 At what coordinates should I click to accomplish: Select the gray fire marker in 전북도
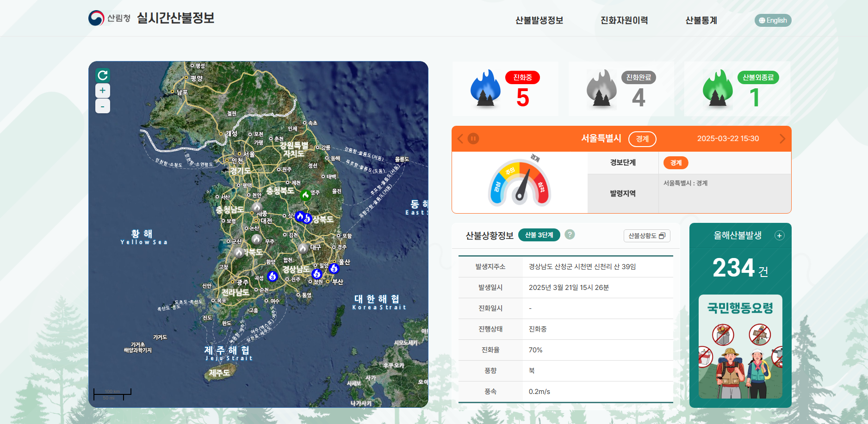pyautogui.click(x=238, y=252)
